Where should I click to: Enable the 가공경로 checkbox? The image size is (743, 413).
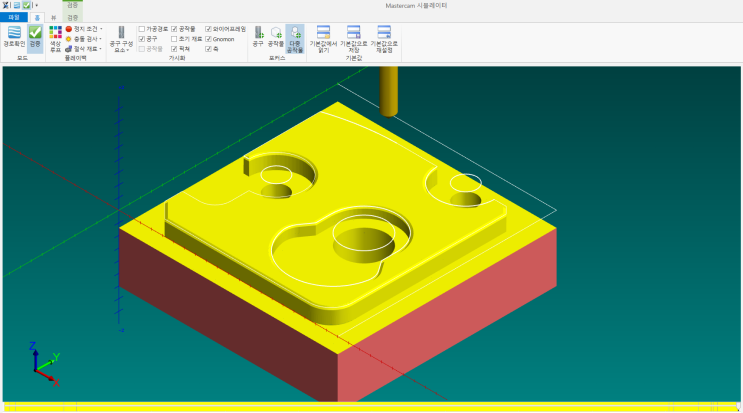pos(141,29)
